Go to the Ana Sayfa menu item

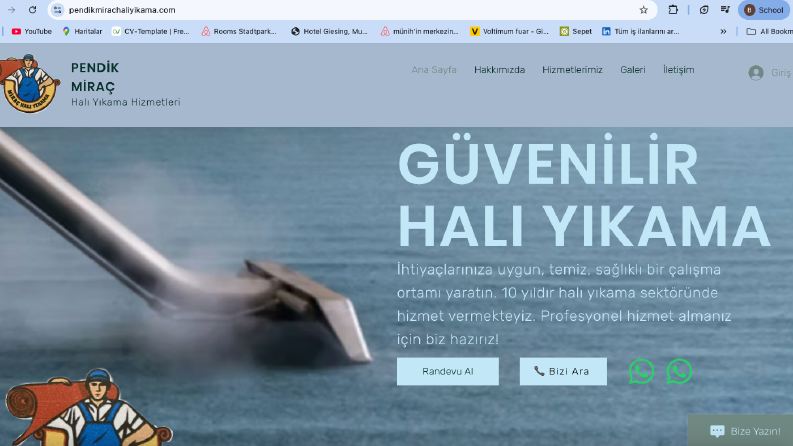pos(434,70)
